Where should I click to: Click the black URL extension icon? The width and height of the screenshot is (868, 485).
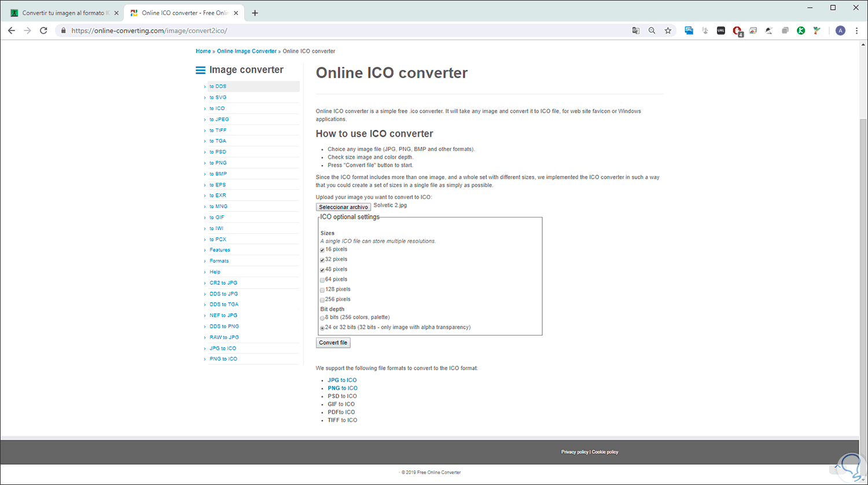click(x=721, y=31)
